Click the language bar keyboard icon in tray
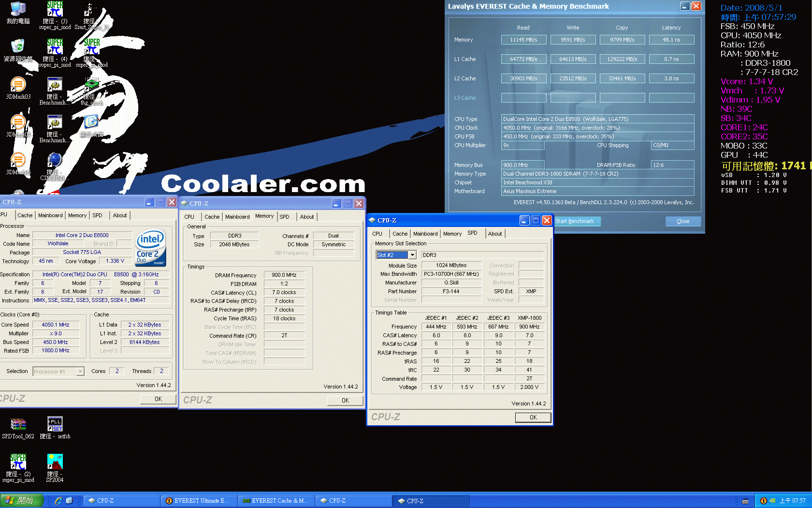 click(x=745, y=501)
